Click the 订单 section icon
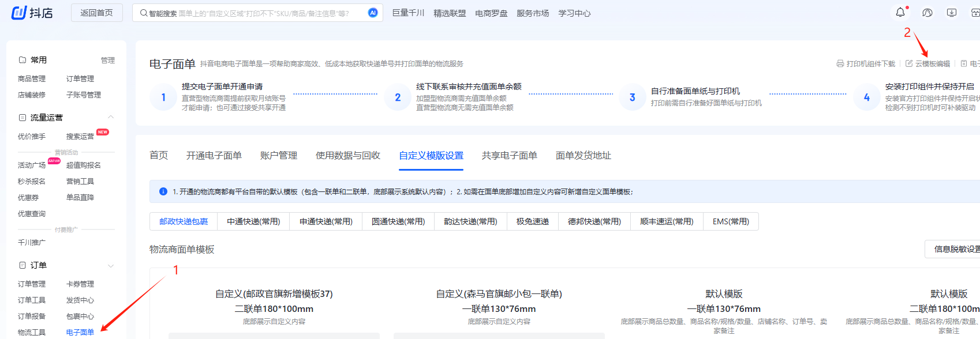Image resolution: width=980 pixels, height=339 pixels. click(23, 265)
